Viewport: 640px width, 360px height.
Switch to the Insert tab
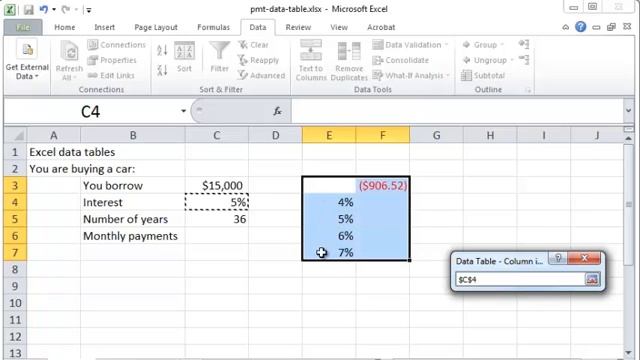click(x=104, y=27)
